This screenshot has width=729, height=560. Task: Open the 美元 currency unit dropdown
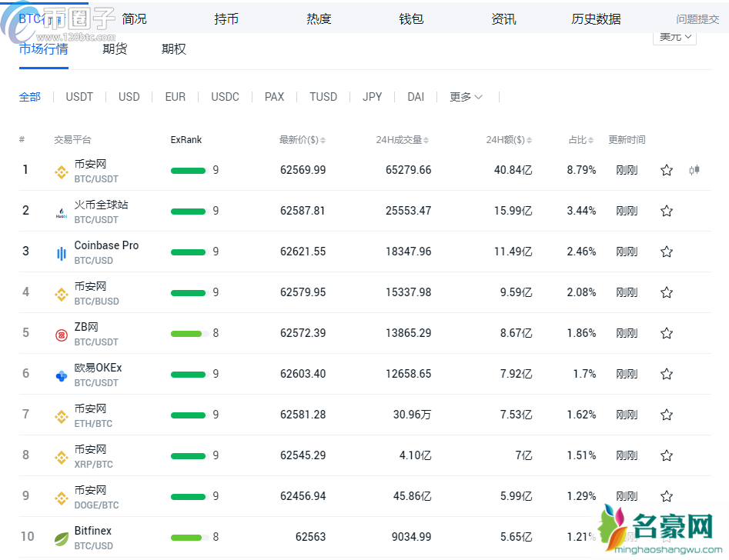(x=675, y=36)
